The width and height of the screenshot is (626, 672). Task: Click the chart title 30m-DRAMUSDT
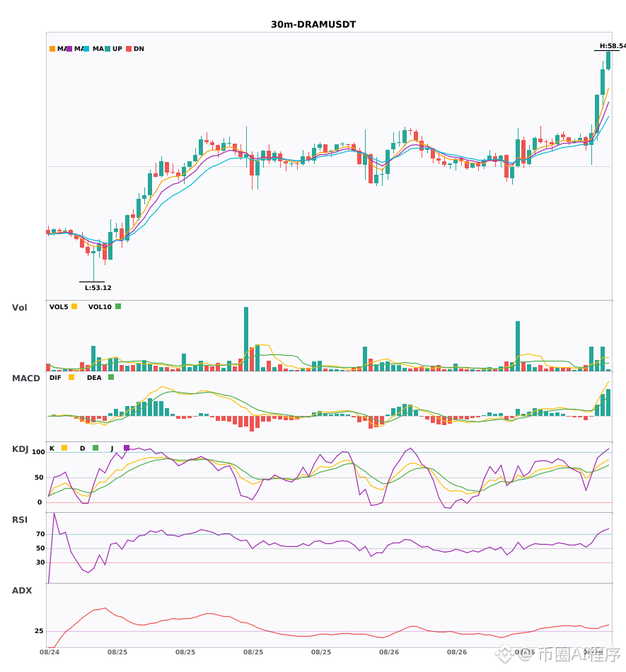point(313,25)
